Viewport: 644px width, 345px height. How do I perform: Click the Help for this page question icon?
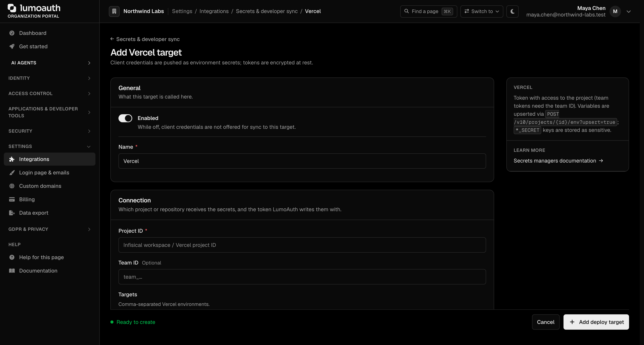tap(12, 257)
